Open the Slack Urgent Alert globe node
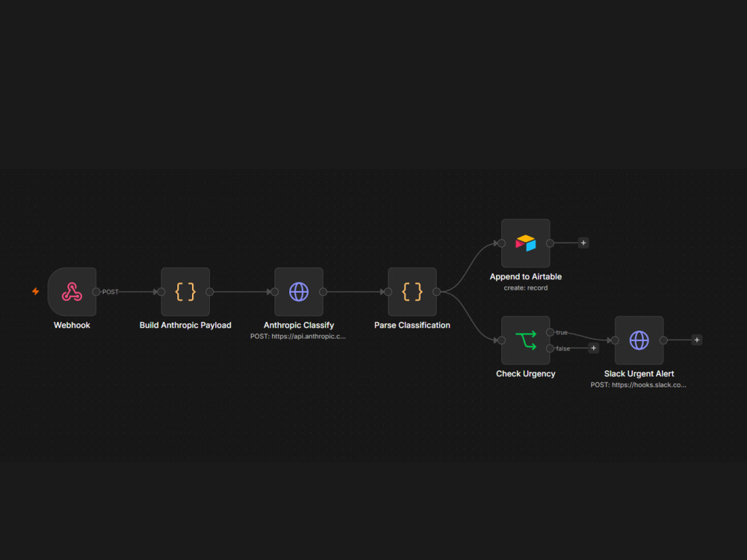 (639, 340)
